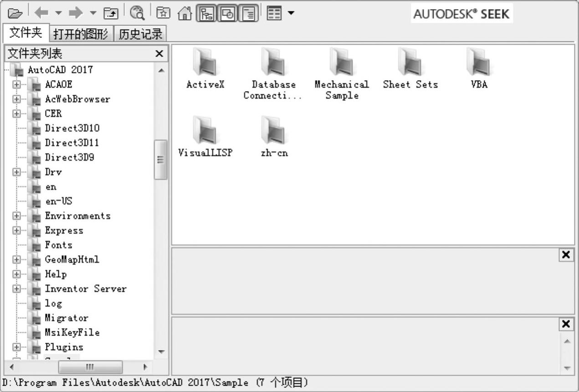Click tree vertical scrollbar up arrow
This screenshot has width=579, height=392.
click(x=161, y=70)
